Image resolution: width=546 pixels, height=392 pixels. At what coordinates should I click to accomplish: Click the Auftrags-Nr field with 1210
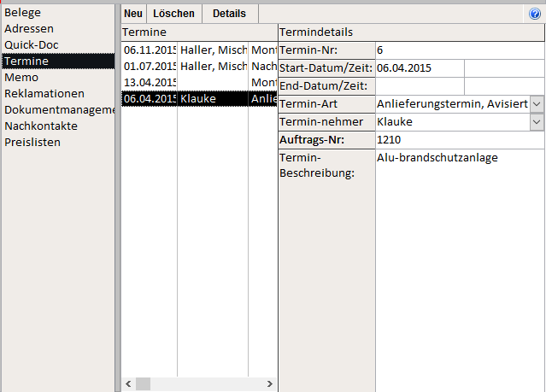point(458,140)
